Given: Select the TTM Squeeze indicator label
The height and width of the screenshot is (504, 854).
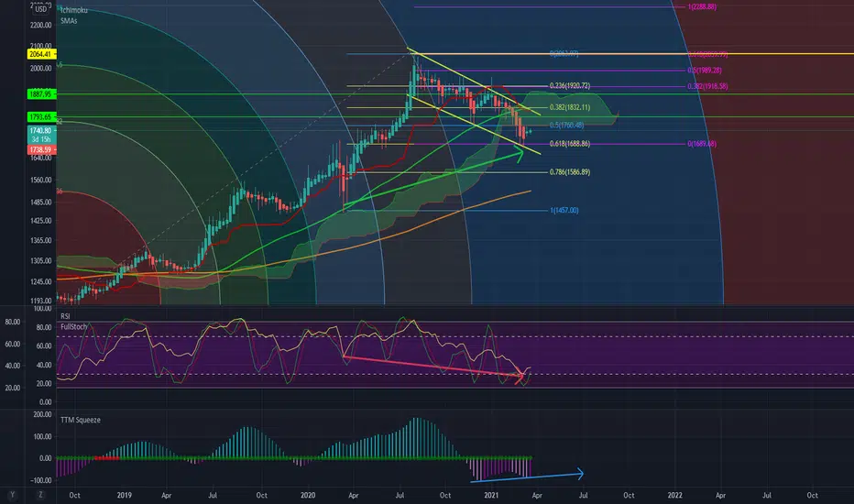Looking at the screenshot, I should 80,420.
